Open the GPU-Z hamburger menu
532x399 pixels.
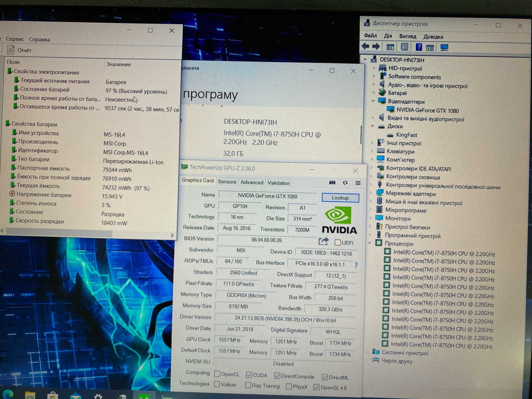point(358,183)
